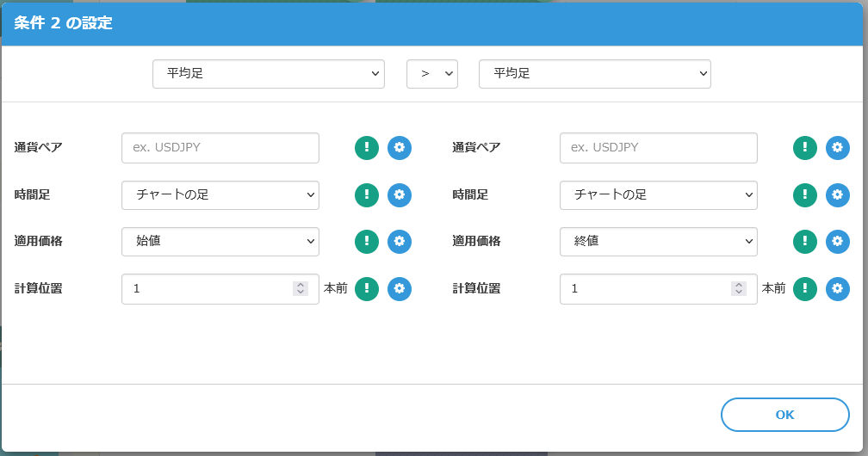Expand left 時間足 チャートの足 dropdown
Viewport: 868px width, 456px height.
[220, 195]
